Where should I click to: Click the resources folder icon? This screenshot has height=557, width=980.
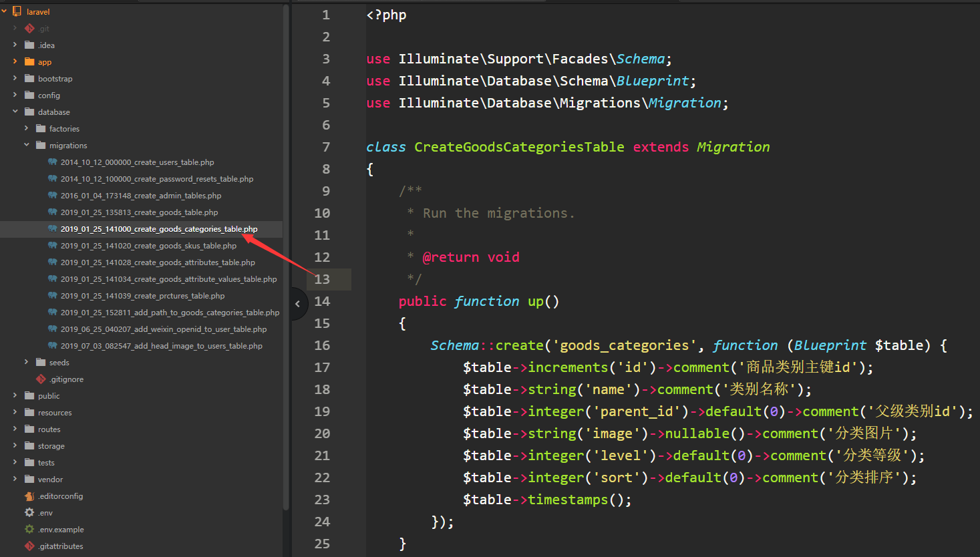click(29, 412)
